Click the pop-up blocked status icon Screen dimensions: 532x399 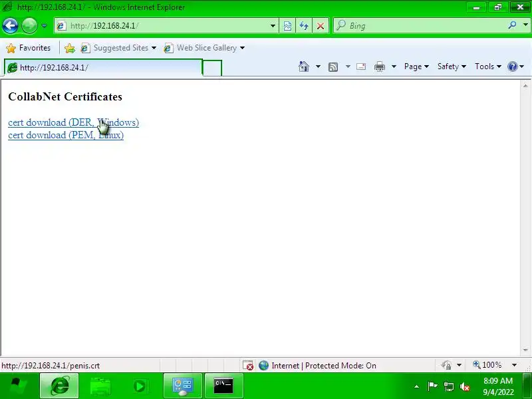(248, 365)
